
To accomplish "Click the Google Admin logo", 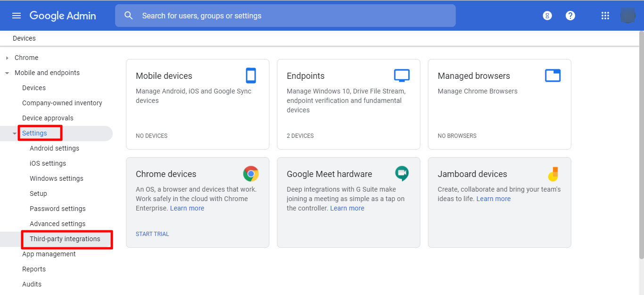I will pyautogui.click(x=63, y=16).
